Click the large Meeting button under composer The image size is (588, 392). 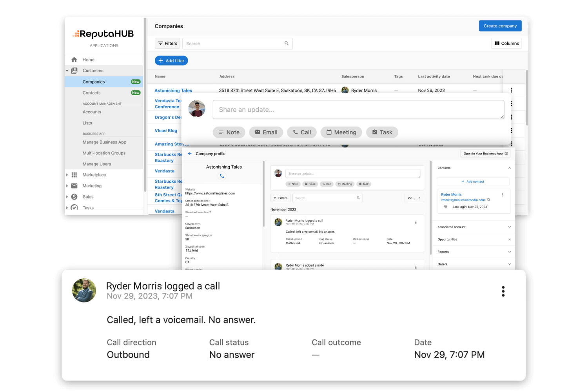tap(341, 132)
